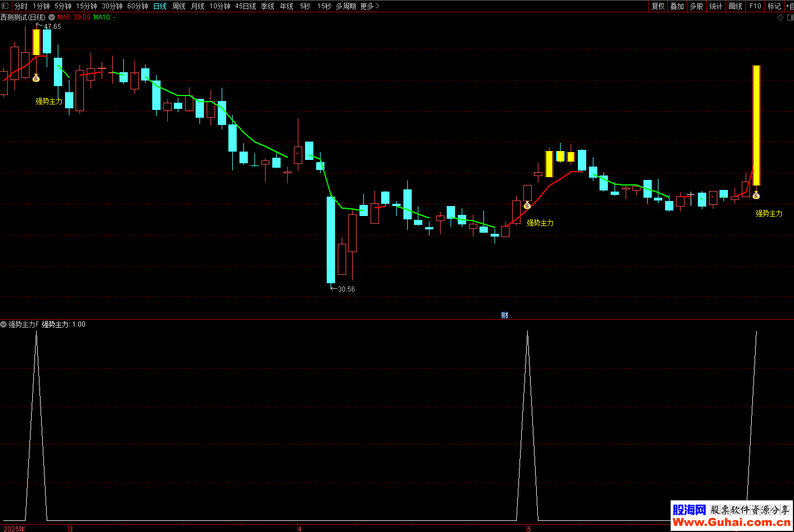Click the 叠加 overlay button
This screenshot has height=532, width=794.
[677, 6]
